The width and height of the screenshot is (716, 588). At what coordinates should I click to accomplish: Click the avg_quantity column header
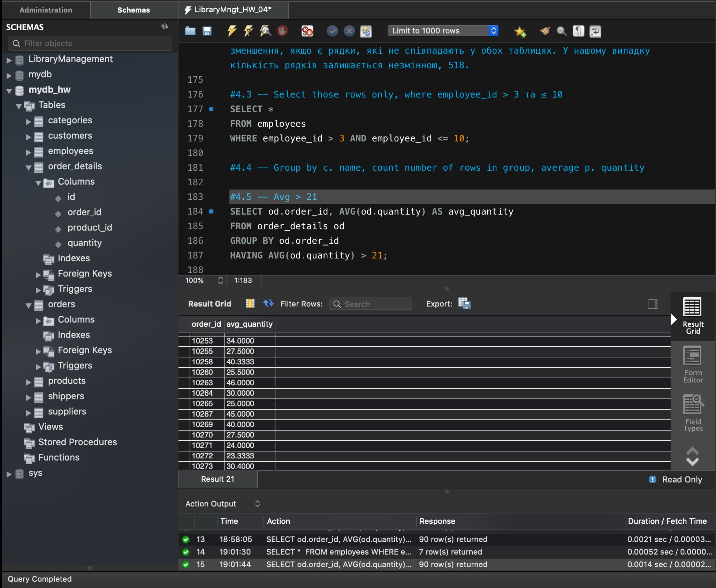[250, 324]
